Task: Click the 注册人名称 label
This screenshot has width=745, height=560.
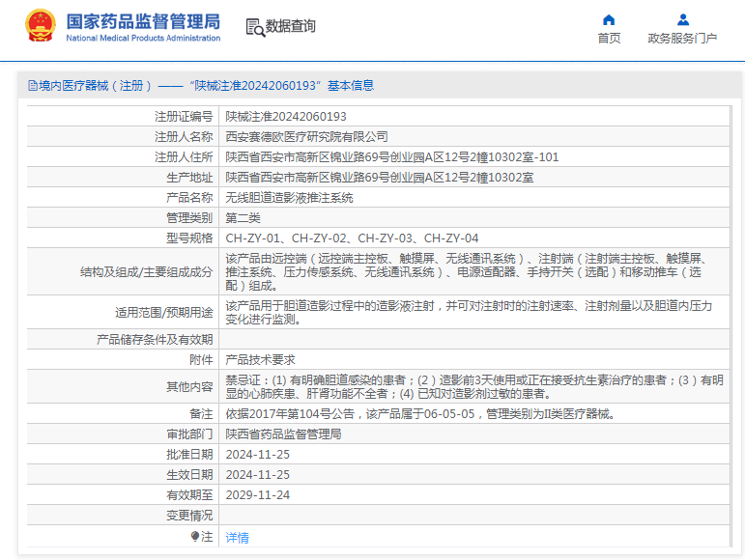Action: click(184, 137)
